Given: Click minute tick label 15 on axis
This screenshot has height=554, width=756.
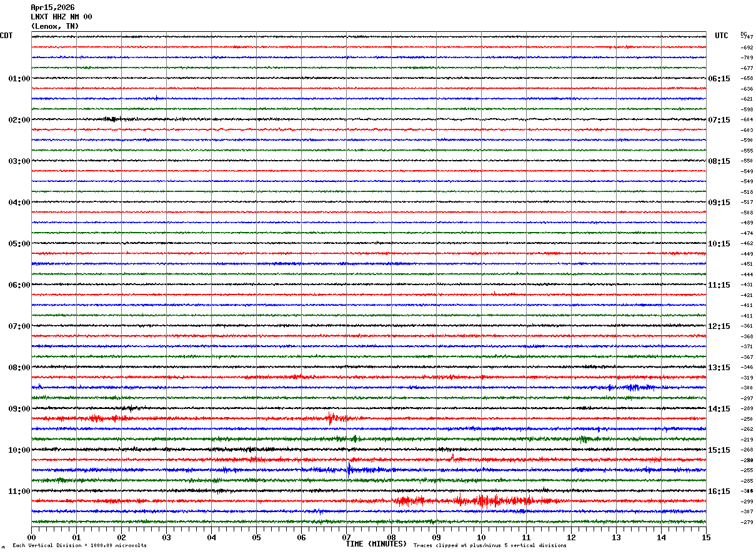Looking at the screenshot, I should [x=706, y=537].
